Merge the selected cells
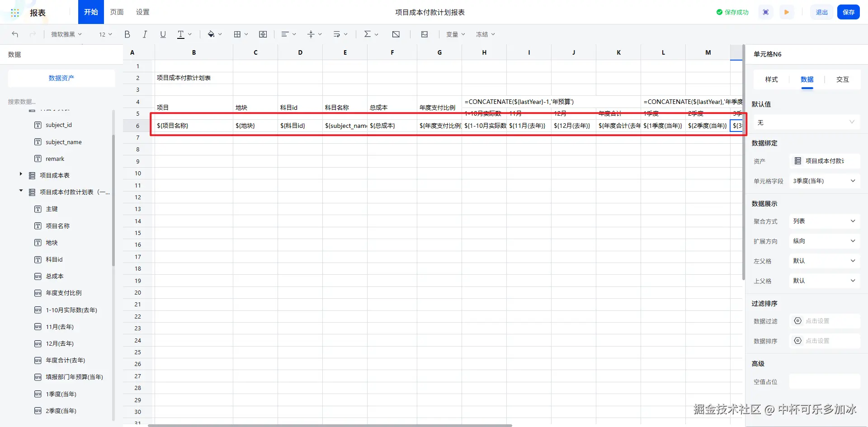This screenshot has height=427, width=868. click(x=263, y=34)
